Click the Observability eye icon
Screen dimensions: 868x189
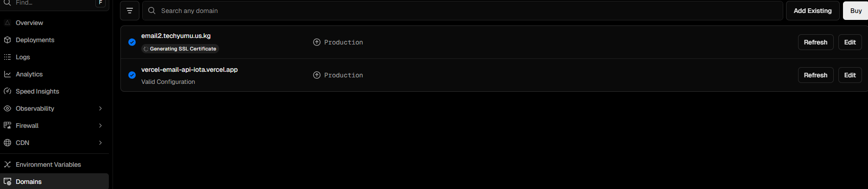pyautogui.click(x=7, y=108)
